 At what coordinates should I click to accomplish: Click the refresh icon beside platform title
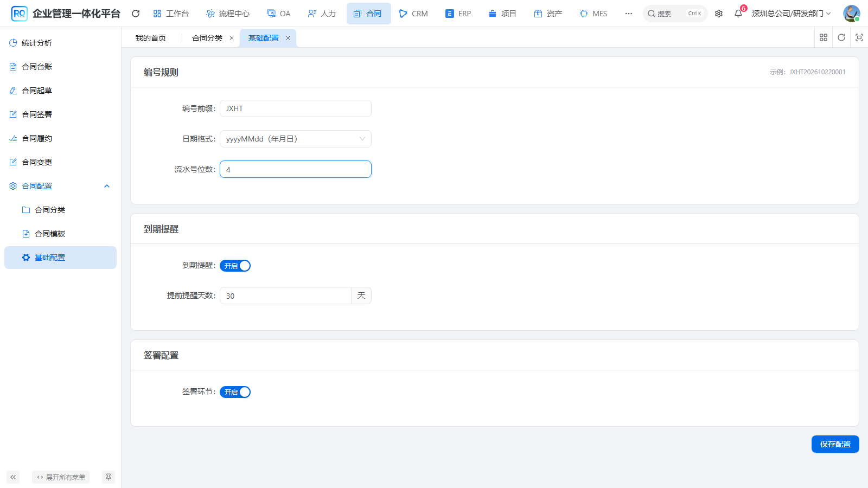tap(136, 14)
